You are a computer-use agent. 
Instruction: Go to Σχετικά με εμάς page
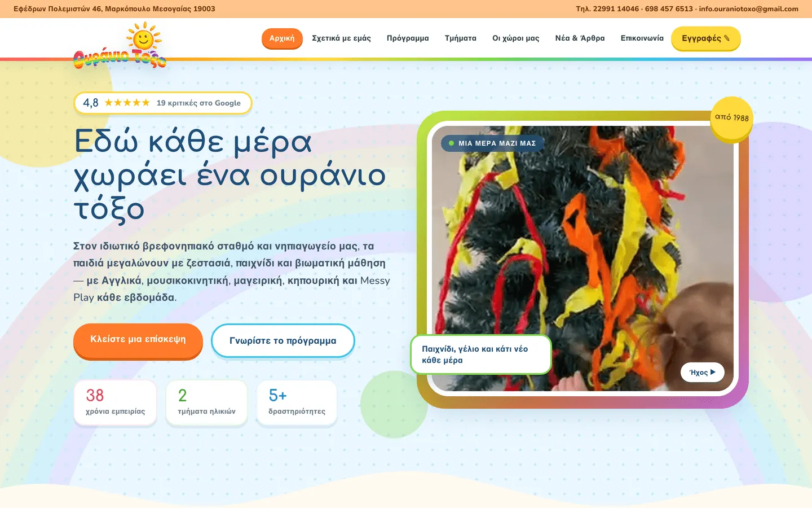341,38
